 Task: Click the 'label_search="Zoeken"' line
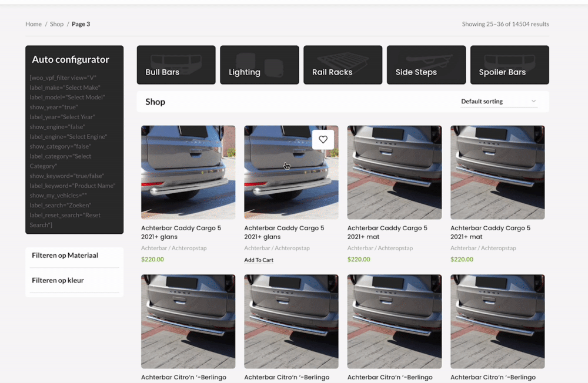tap(61, 205)
